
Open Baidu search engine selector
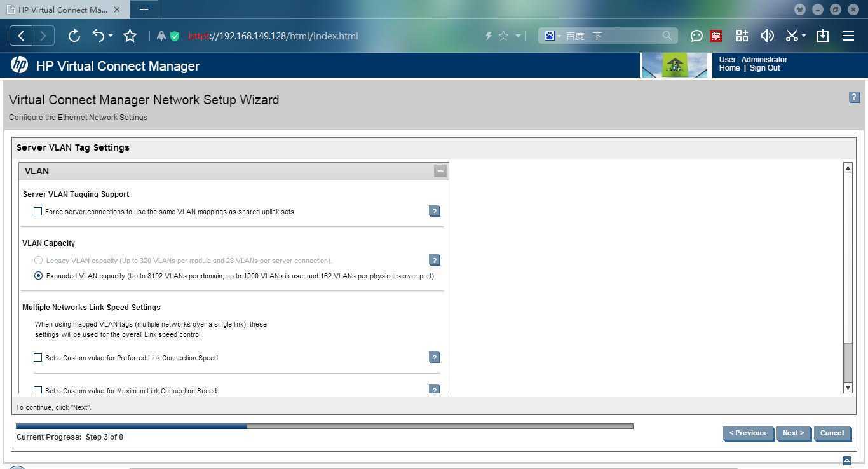tap(552, 36)
